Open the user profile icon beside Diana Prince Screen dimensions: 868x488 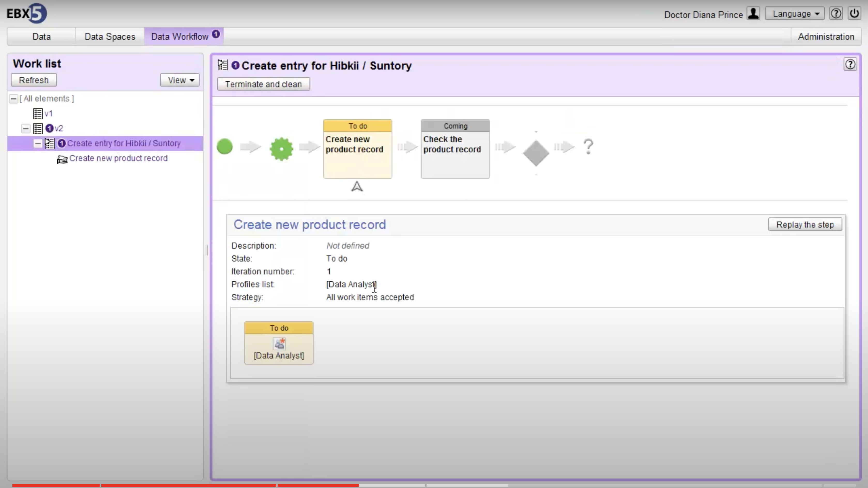point(753,14)
